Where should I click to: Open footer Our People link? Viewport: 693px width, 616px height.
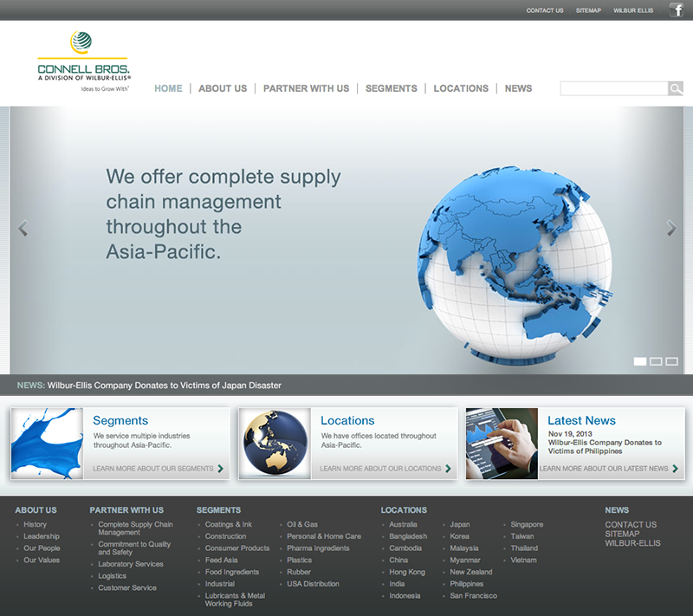(x=42, y=548)
